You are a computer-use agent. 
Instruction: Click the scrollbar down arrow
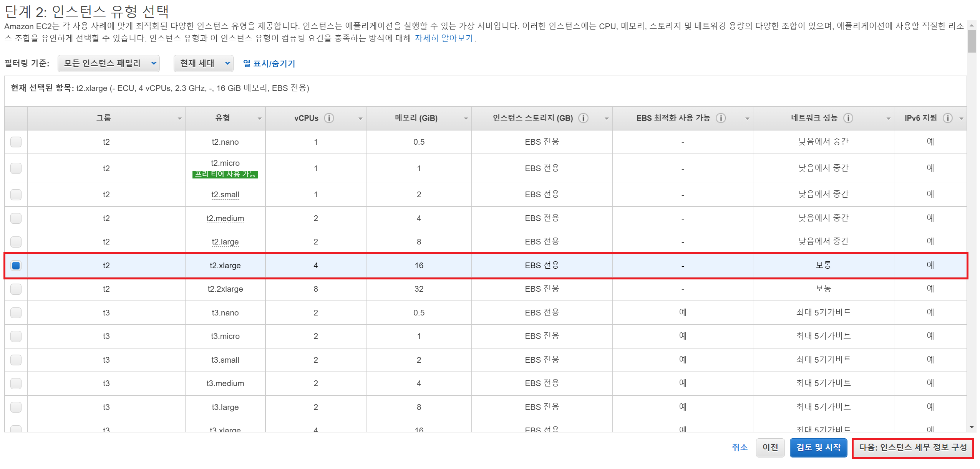click(x=972, y=427)
